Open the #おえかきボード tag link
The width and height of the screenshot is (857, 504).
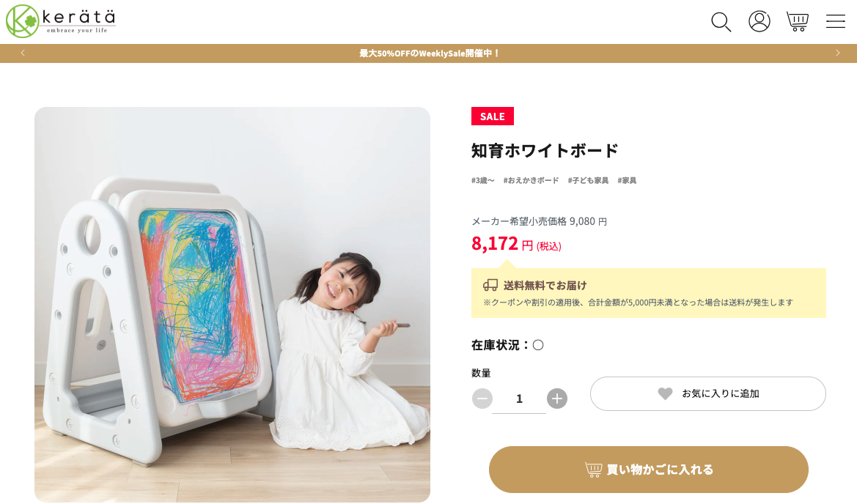[x=531, y=181]
